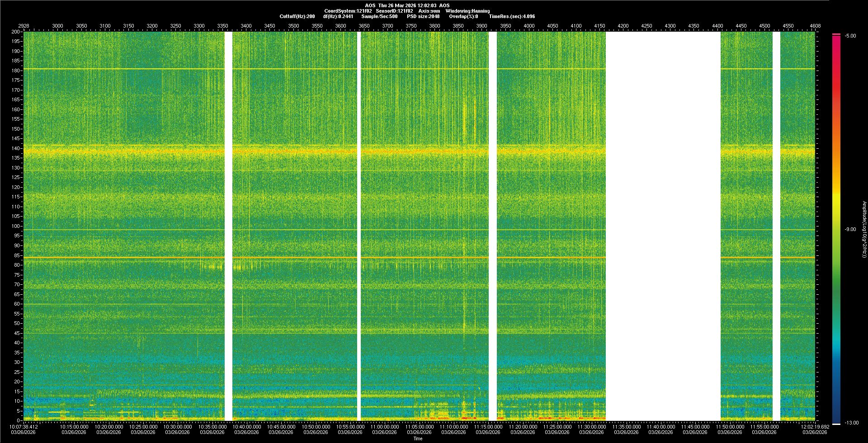Select the 200 Hz frequency axis label
The height and width of the screenshot is (443, 868).
(15, 32)
